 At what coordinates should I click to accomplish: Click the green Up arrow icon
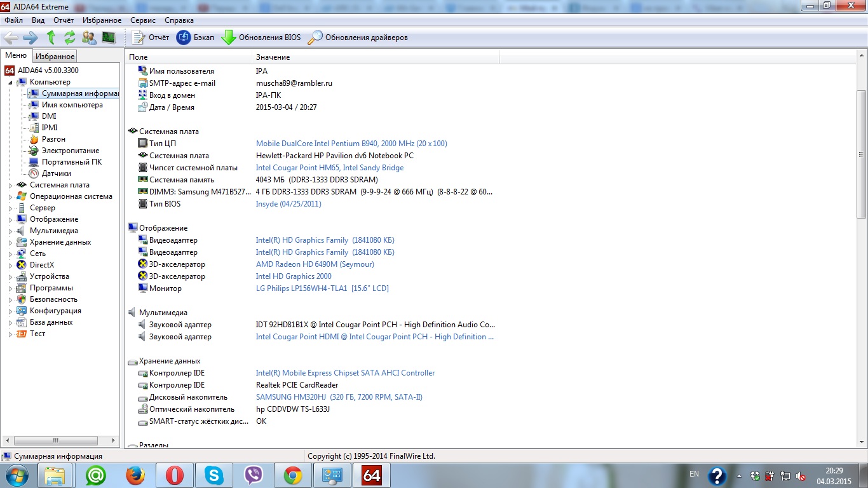(x=51, y=37)
